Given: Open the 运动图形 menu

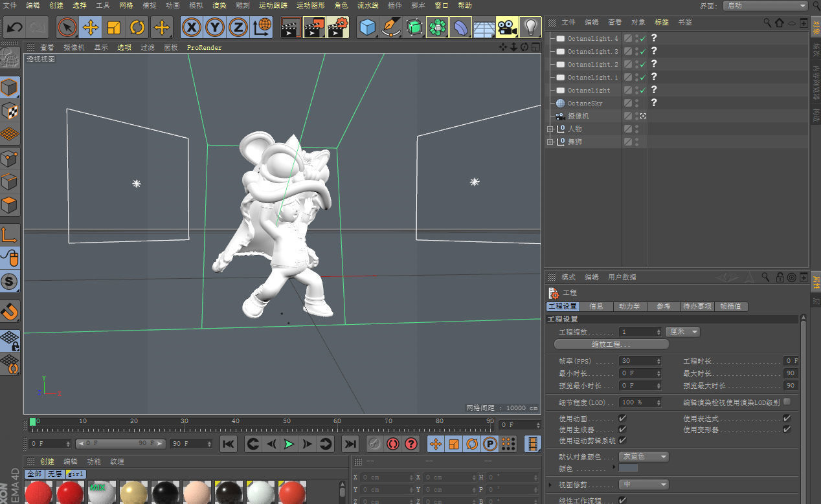Looking at the screenshot, I should (311, 5).
